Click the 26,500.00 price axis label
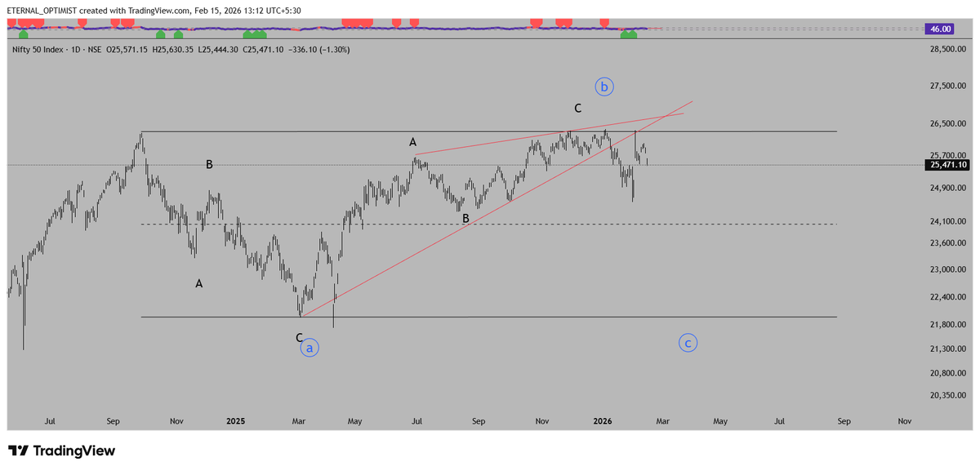The height and width of the screenshot is (471, 980). click(x=947, y=124)
